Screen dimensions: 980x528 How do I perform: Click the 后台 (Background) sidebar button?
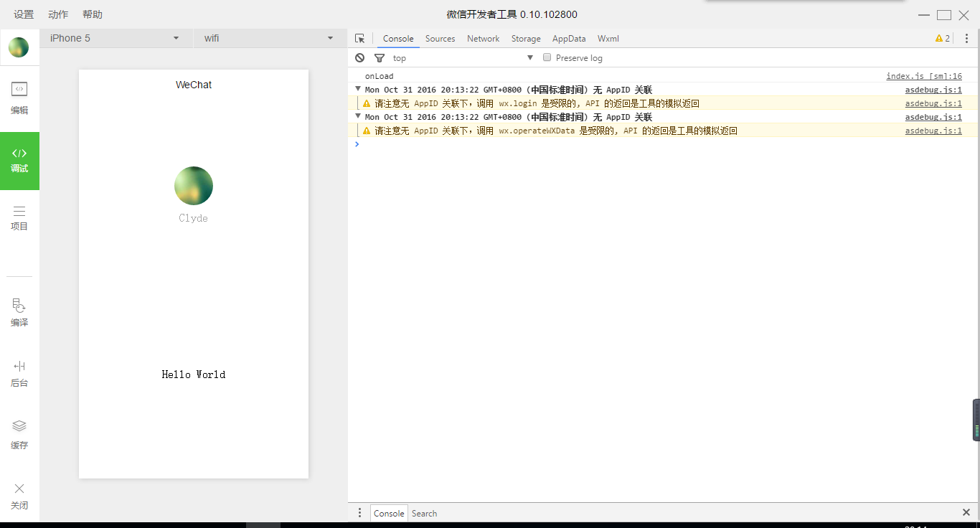pos(19,374)
